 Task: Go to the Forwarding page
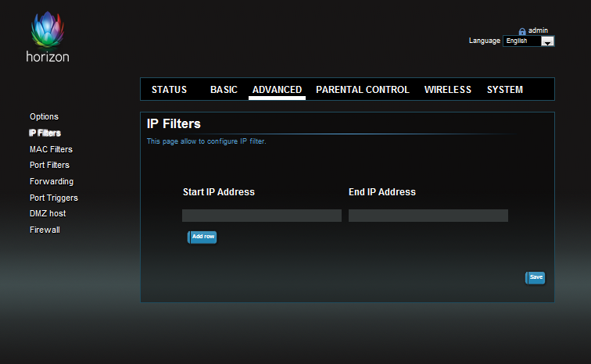(52, 181)
